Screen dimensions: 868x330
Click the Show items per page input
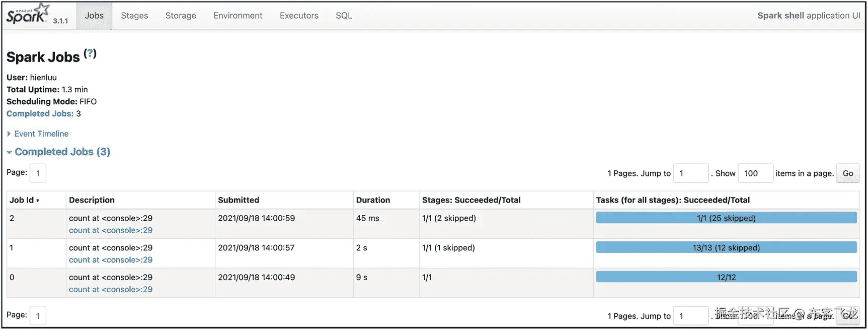[x=755, y=173]
